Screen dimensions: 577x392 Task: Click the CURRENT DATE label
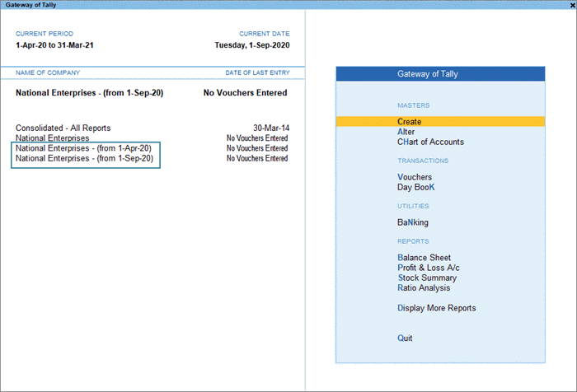265,34
